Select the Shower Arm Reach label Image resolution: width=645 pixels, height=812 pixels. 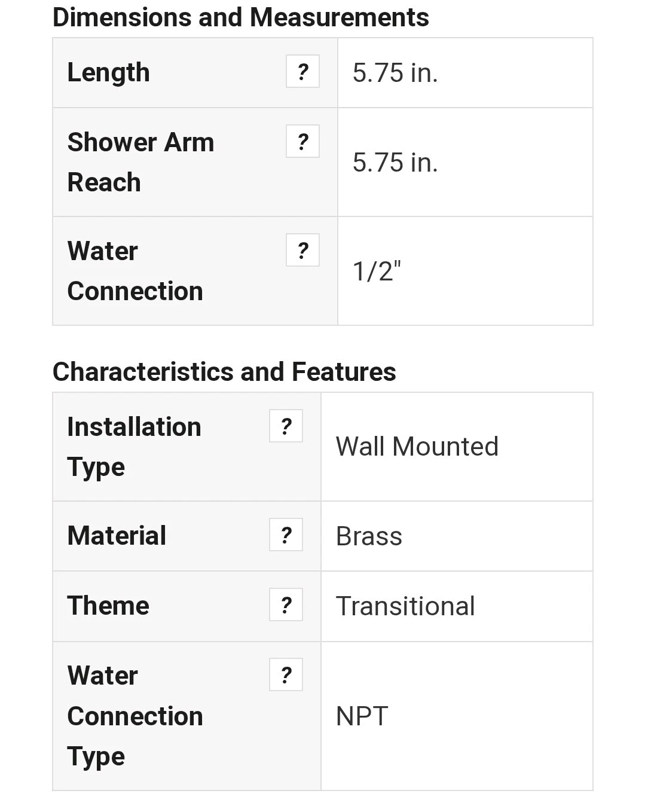(x=140, y=162)
